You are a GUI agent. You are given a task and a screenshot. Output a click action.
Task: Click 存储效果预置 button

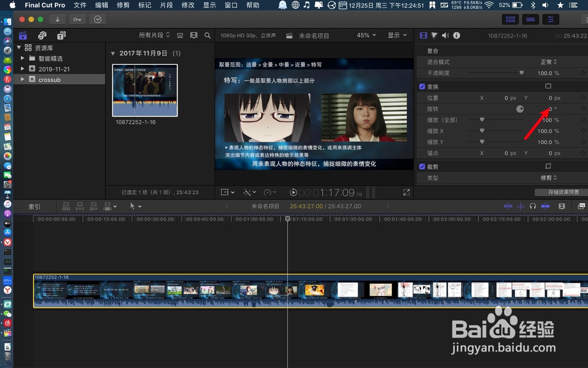[563, 192]
